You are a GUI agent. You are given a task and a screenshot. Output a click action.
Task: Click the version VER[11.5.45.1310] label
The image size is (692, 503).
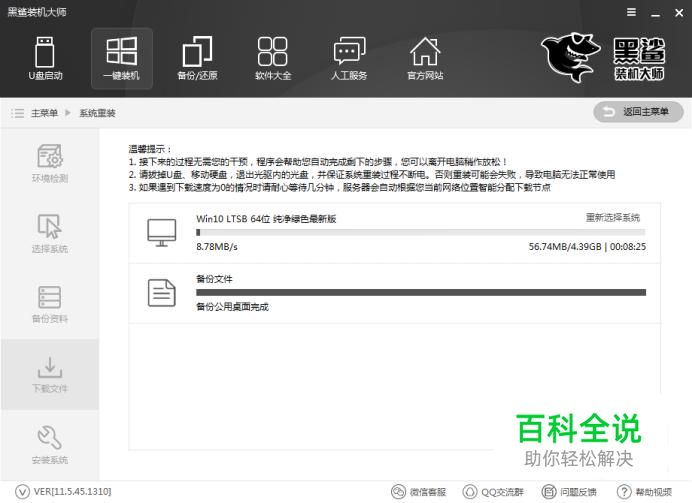point(72,492)
